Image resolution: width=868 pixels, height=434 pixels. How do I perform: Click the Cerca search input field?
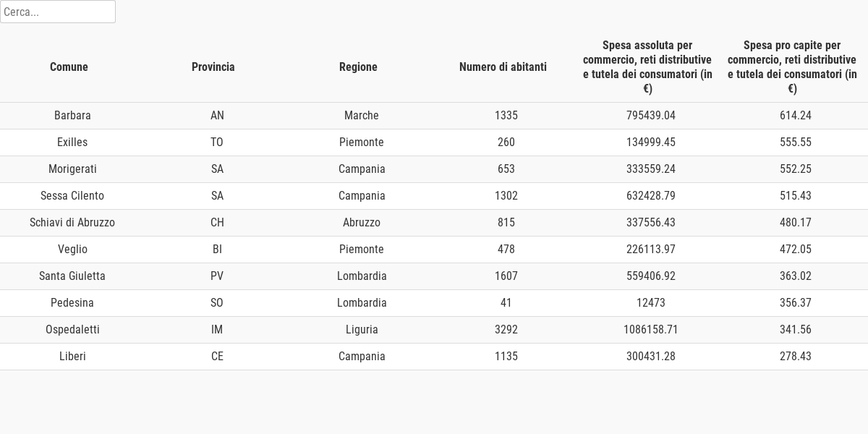point(58,12)
